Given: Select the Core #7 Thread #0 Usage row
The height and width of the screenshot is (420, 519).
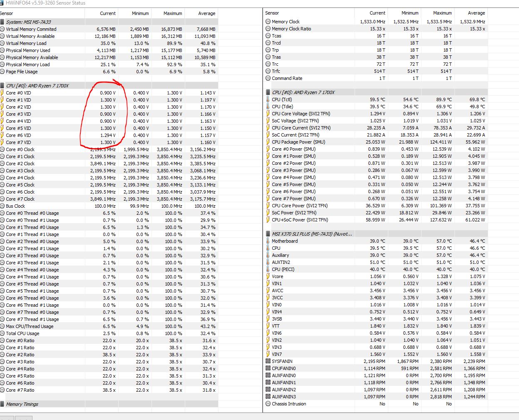Looking at the screenshot, I should [109, 312].
